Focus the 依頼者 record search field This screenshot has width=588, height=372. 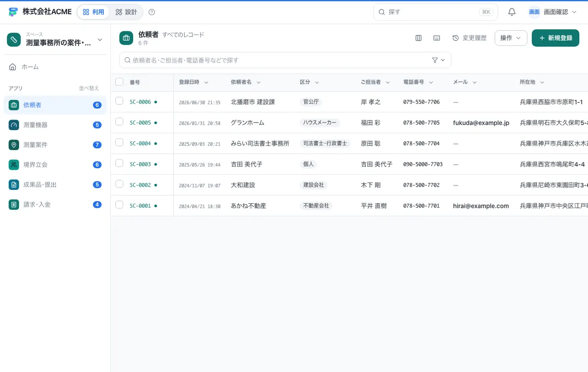tap(285, 60)
